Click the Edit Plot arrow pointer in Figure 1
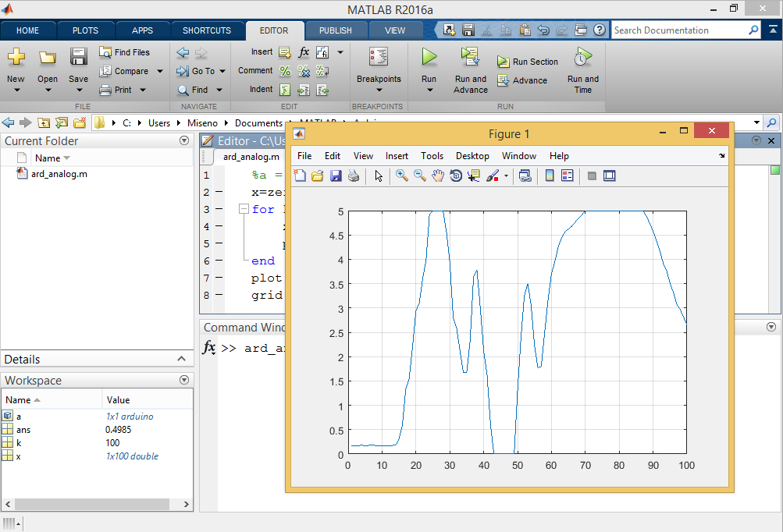The height and width of the screenshot is (532, 783). (x=379, y=176)
